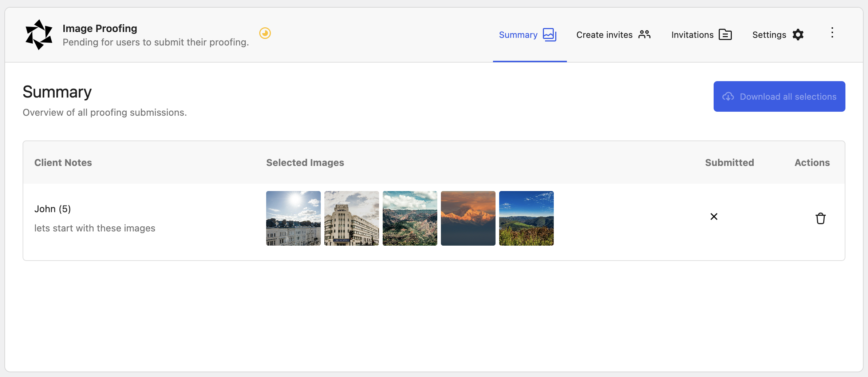Click the yellow pending status indicator icon
Viewport: 868px width, 377px height.
tap(265, 33)
